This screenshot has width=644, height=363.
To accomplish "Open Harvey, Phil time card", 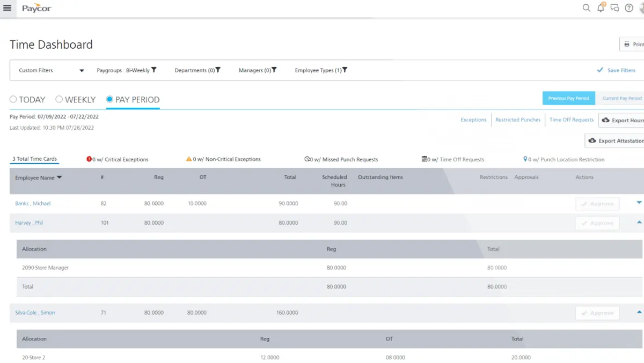I will 29,223.
